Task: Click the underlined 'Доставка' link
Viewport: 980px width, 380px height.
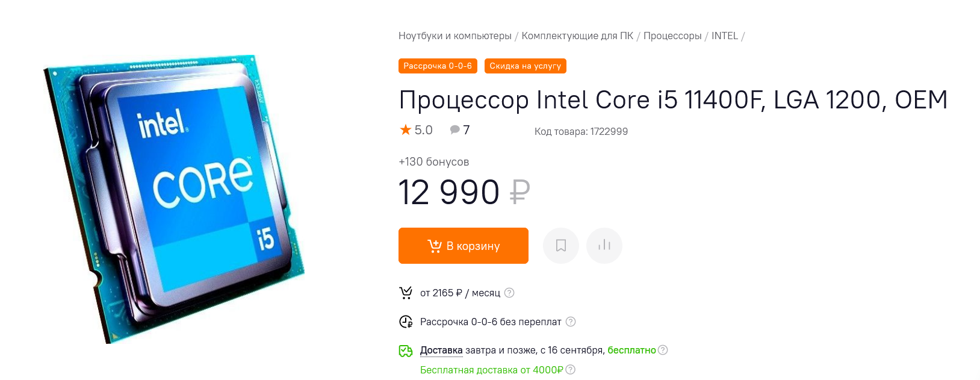Action: [441, 350]
